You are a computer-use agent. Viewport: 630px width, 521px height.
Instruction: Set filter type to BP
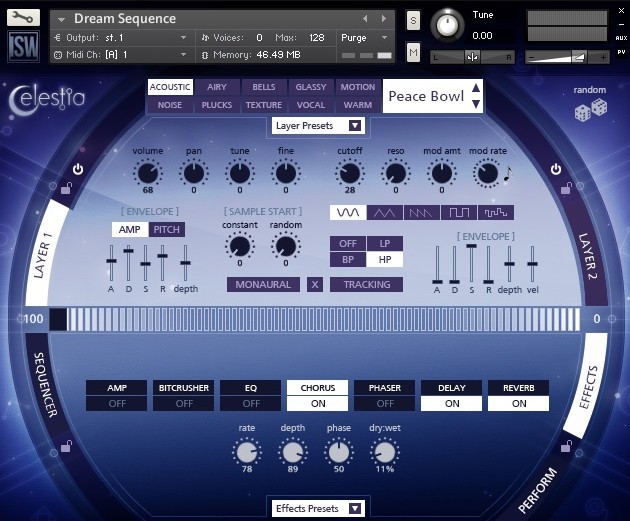click(x=348, y=259)
